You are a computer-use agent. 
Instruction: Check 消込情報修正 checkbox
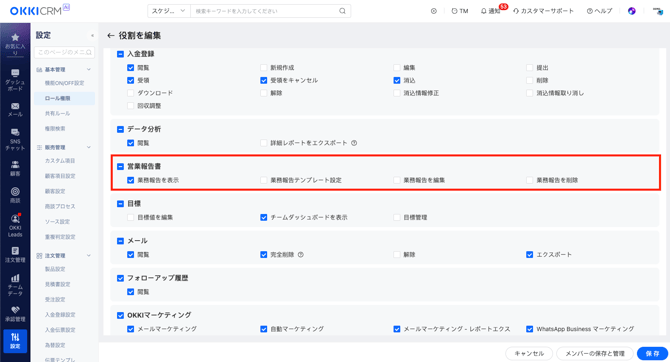tap(397, 93)
